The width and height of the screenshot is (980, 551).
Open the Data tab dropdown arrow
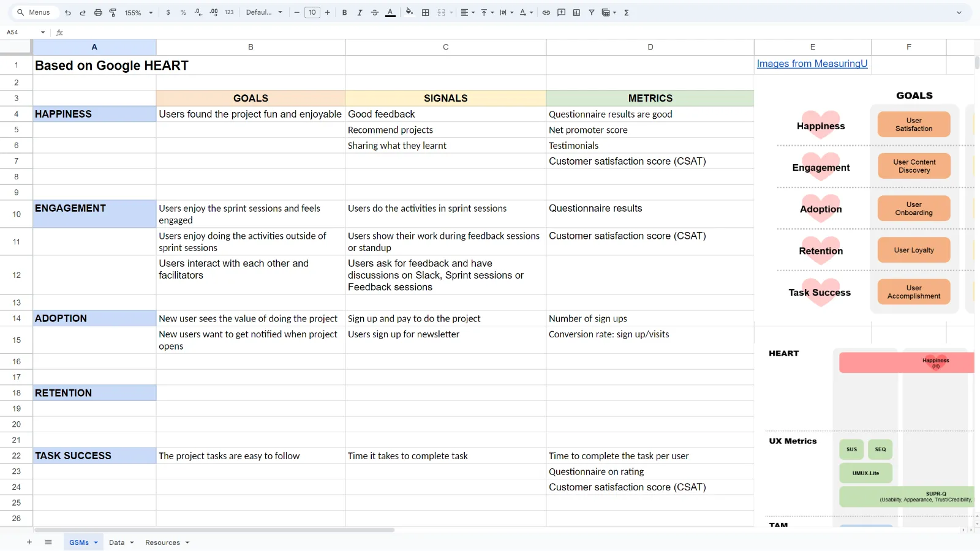132,542
